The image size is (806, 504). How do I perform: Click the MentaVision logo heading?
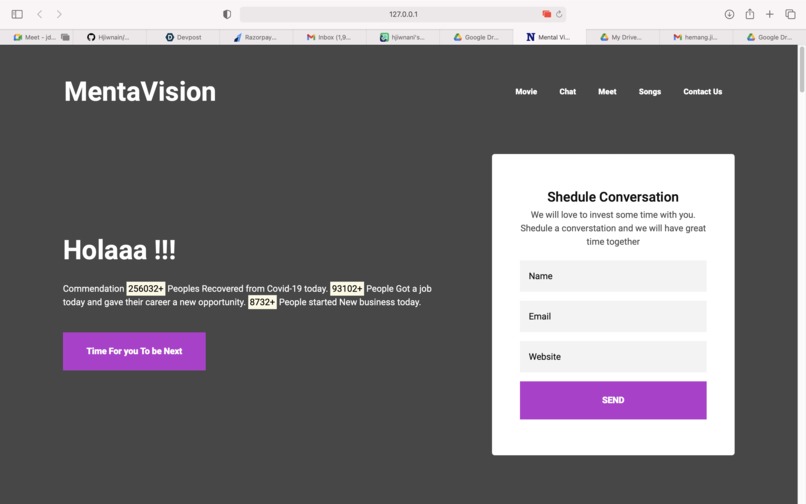point(140,92)
